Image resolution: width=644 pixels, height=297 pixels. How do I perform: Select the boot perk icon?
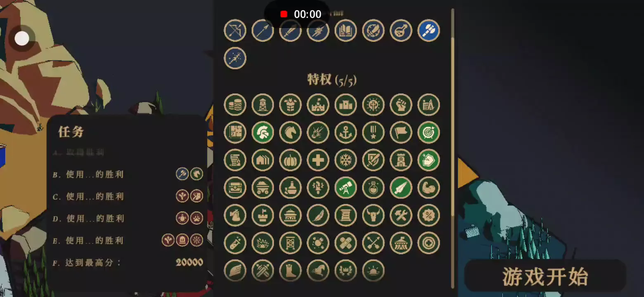(290, 271)
